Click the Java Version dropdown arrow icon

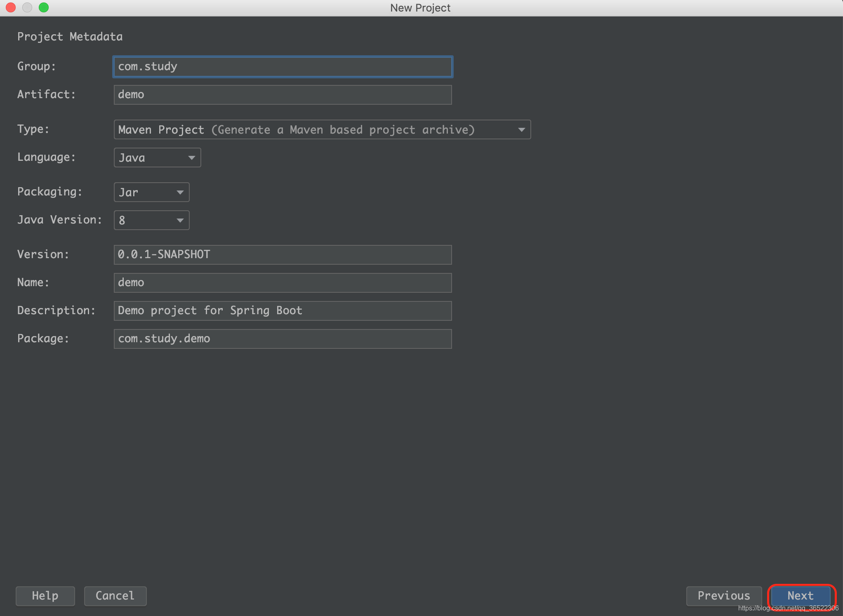click(180, 220)
